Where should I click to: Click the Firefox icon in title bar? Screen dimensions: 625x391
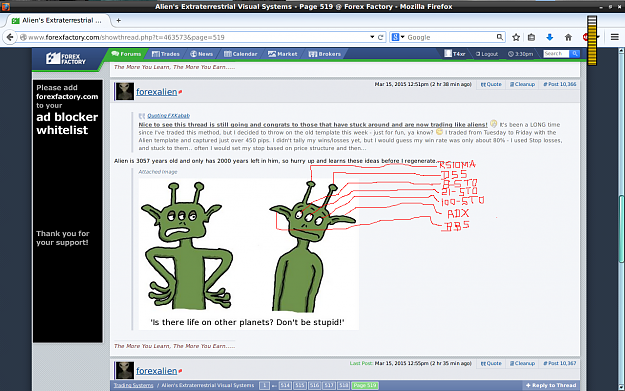coord(5,6)
